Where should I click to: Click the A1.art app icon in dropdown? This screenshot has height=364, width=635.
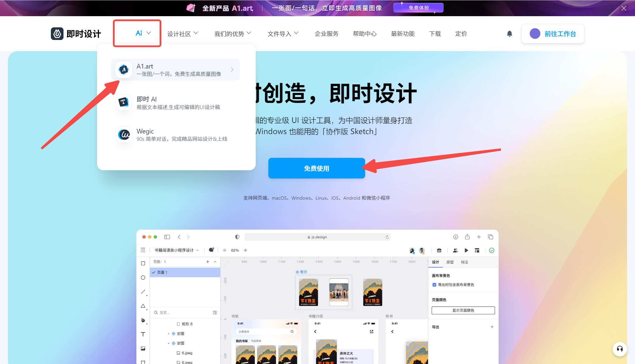coord(124,70)
